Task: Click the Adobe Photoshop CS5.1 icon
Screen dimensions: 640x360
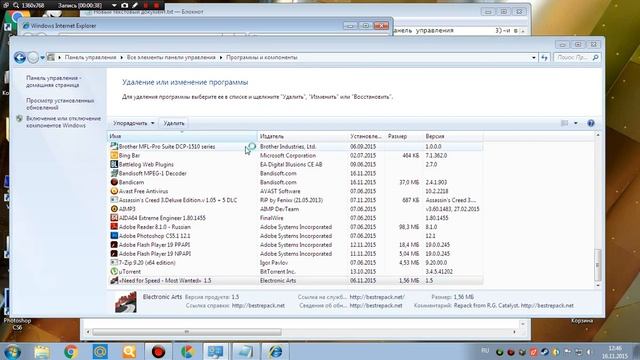Action: (114, 236)
